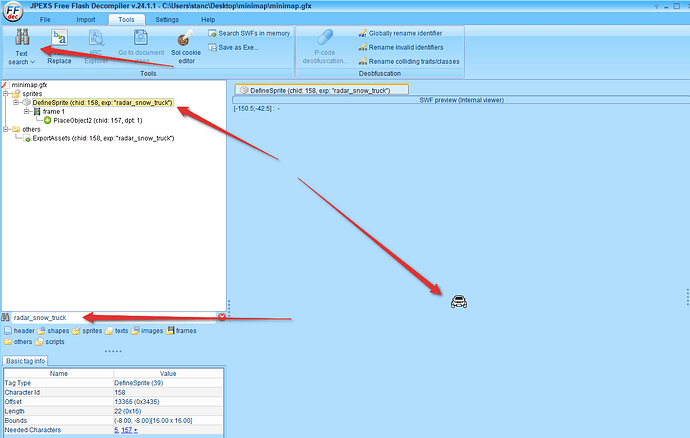Launch the Sol cookie editor
Viewport: 690px width, 438px height.
point(186,48)
